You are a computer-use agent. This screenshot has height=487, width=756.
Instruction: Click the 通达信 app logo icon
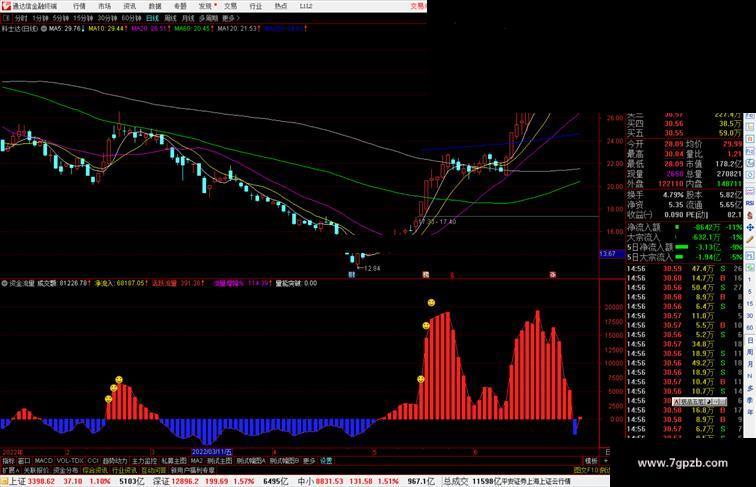6,6
